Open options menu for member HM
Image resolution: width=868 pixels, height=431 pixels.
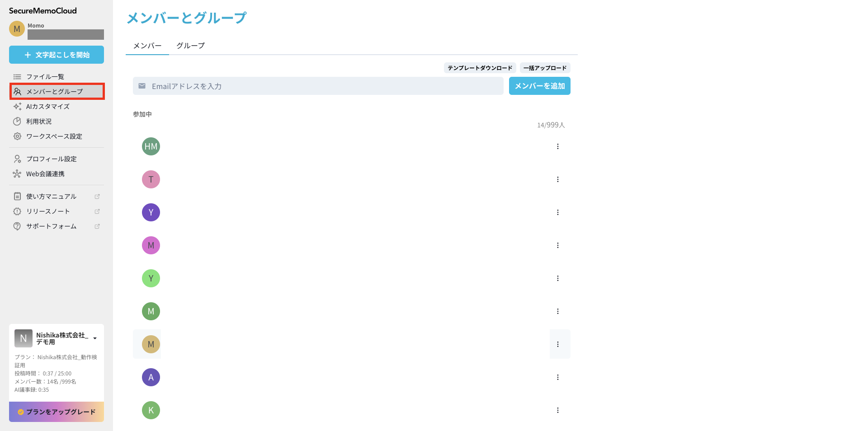pos(557,146)
